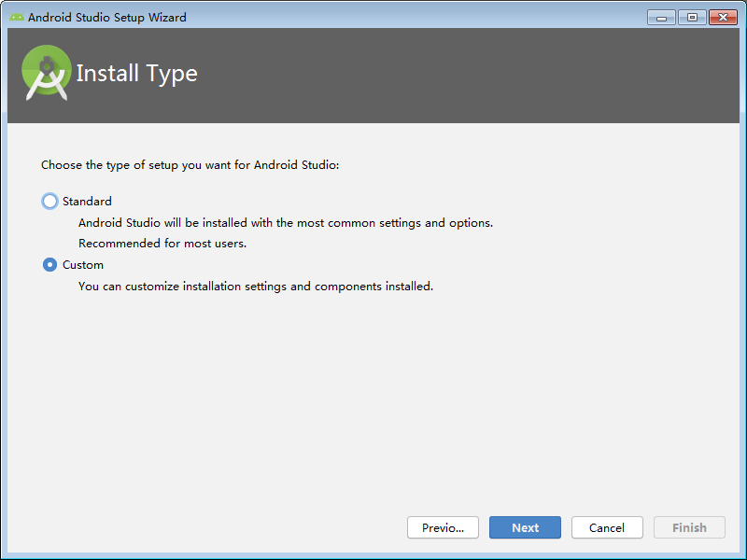Screen dimensions: 747x560
Task: Click the 'Recommended for most users.' text
Action: (x=162, y=244)
